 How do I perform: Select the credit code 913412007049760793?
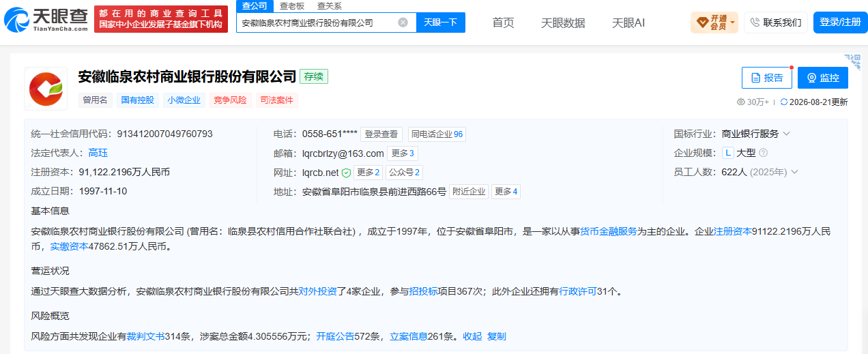pos(164,134)
